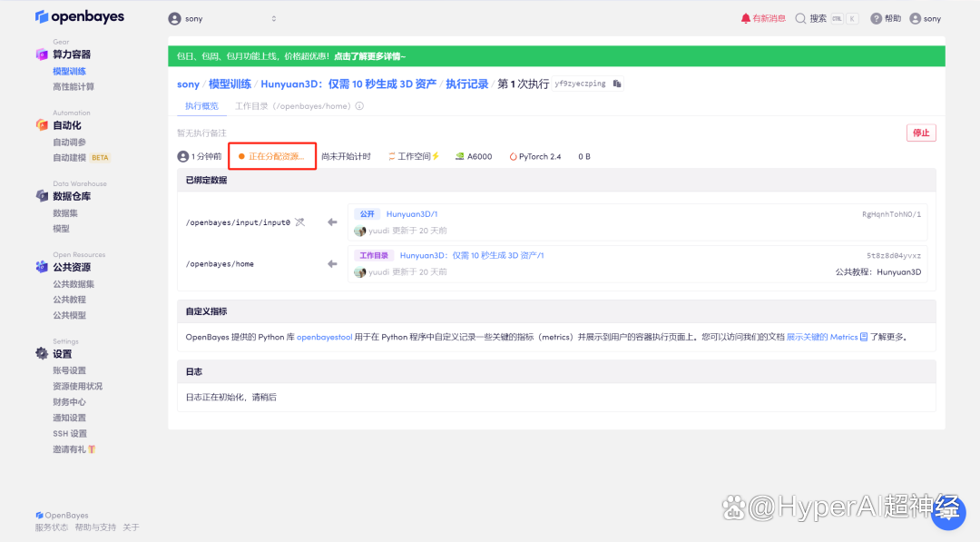Open 数据集 in the sidebar
The width and height of the screenshot is (980, 542).
tap(65, 213)
